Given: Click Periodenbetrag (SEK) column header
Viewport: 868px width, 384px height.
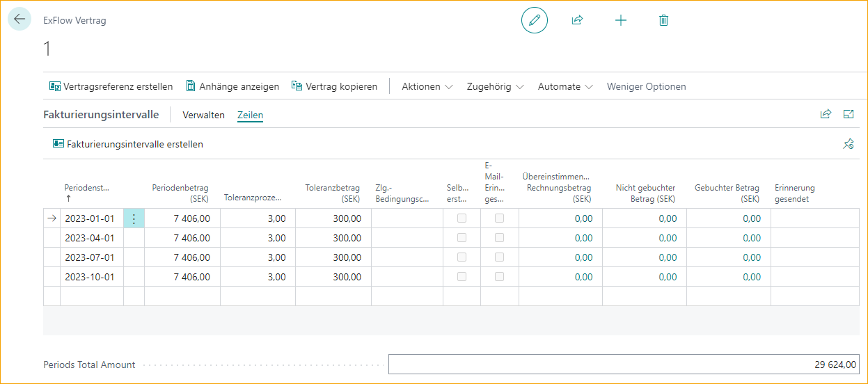Looking at the screenshot, I should (x=180, y=193).
